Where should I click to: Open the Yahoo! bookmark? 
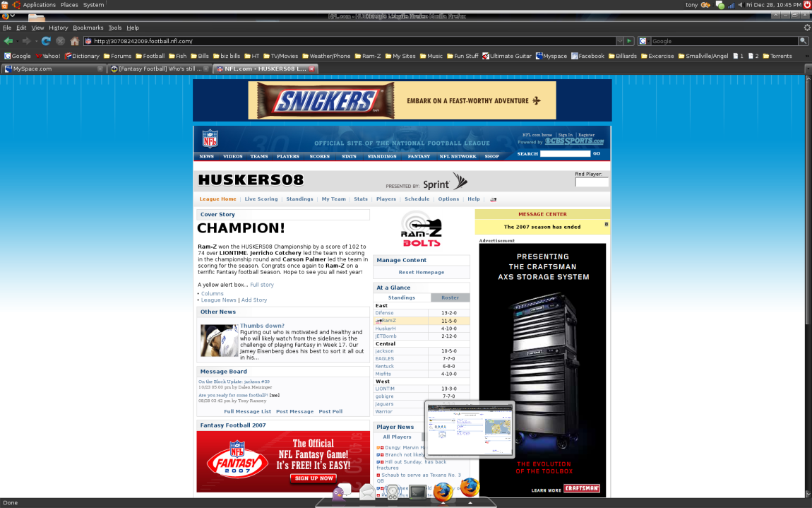tap(47, 56)
